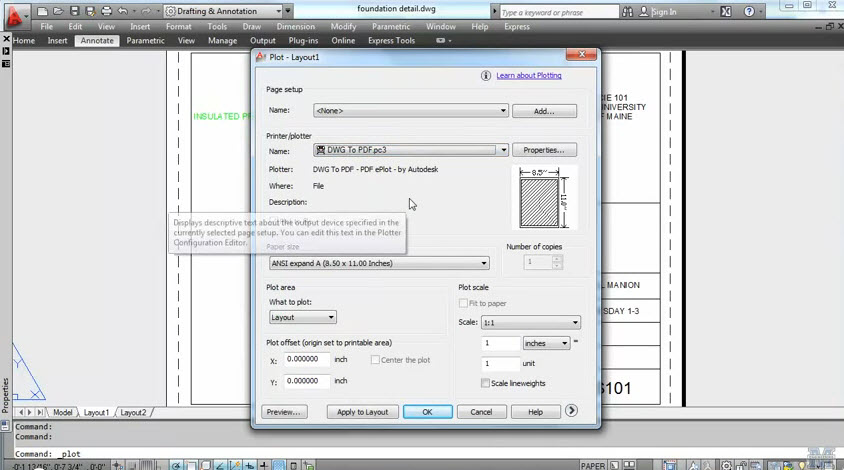Open the Format menu
The image size is (844, 470).
178,26
